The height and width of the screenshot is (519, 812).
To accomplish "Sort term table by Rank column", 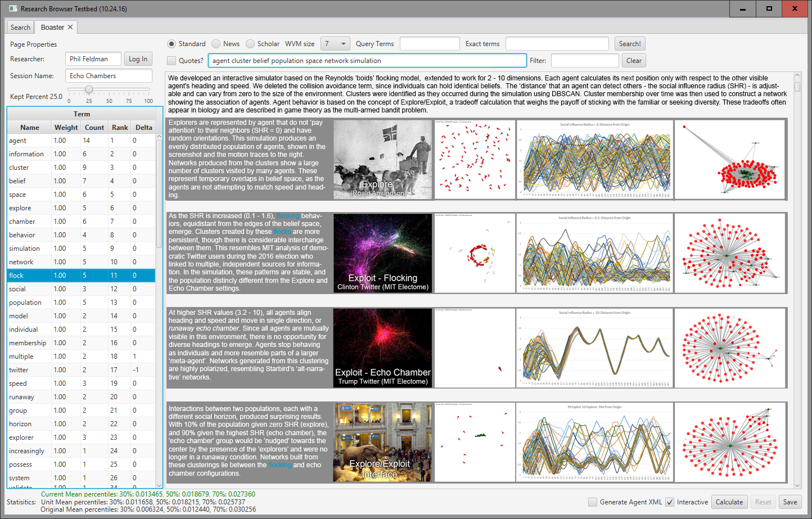I will 120,128.
